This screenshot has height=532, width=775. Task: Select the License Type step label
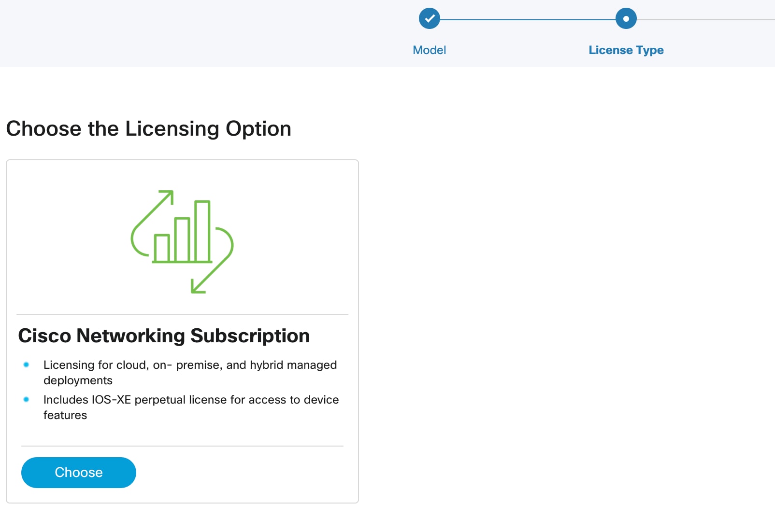tap(626, 50)
